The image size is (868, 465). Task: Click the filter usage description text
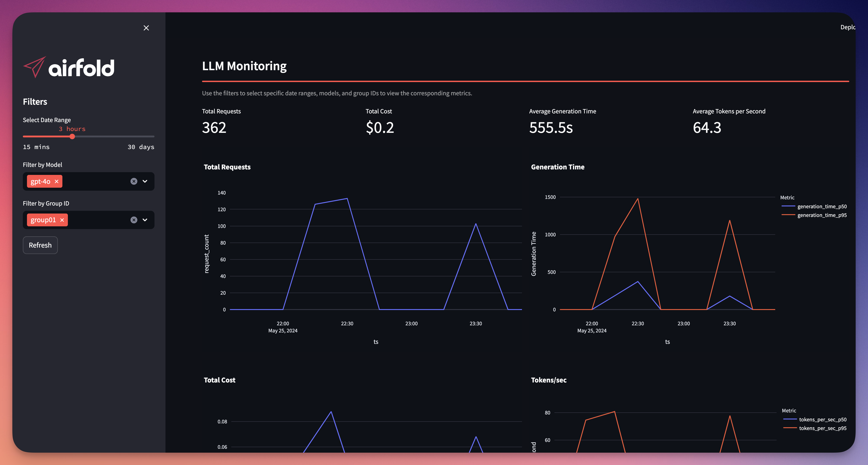point(337,93)
